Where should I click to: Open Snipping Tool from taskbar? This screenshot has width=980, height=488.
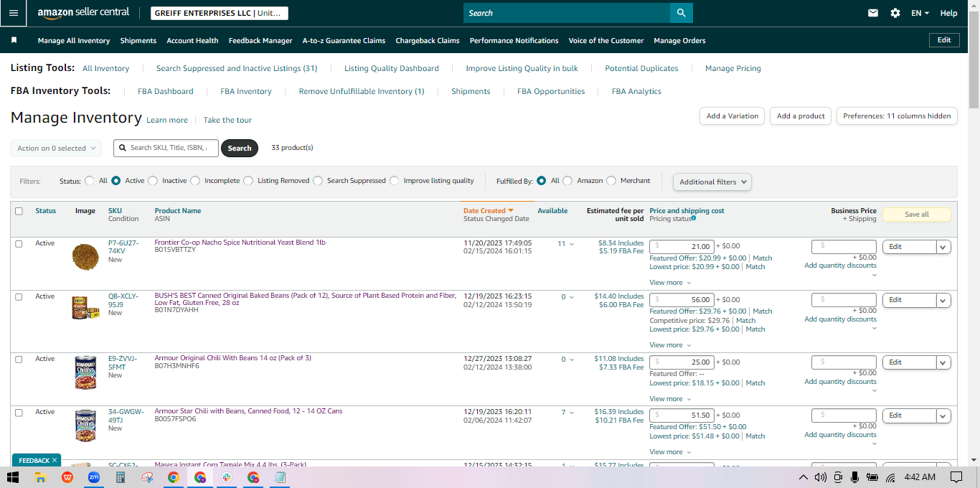[x=147, y=477]
